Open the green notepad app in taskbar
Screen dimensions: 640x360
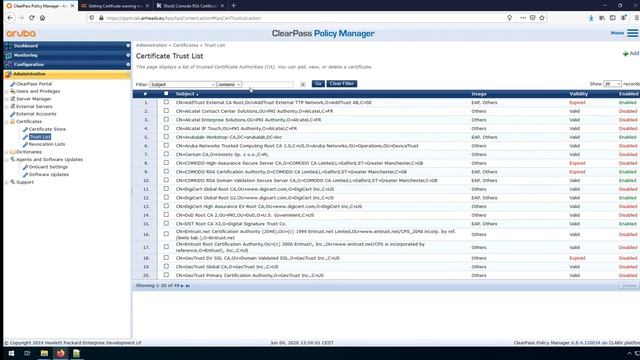[x=76, y=353]
